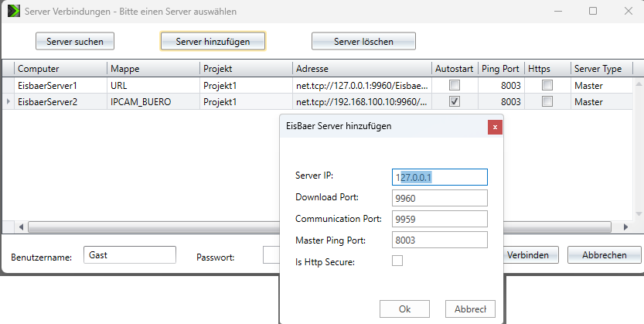Viewport: 644px width, 324px height.
Task: Sort by the Ping Port column header
Action: tap(501, 69)
